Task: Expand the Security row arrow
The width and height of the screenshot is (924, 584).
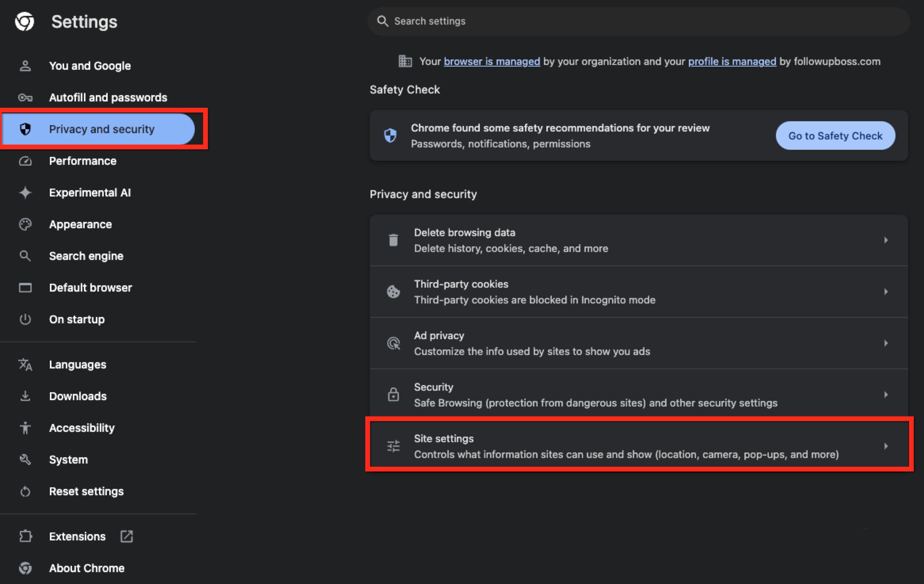Action: [886, 395]
